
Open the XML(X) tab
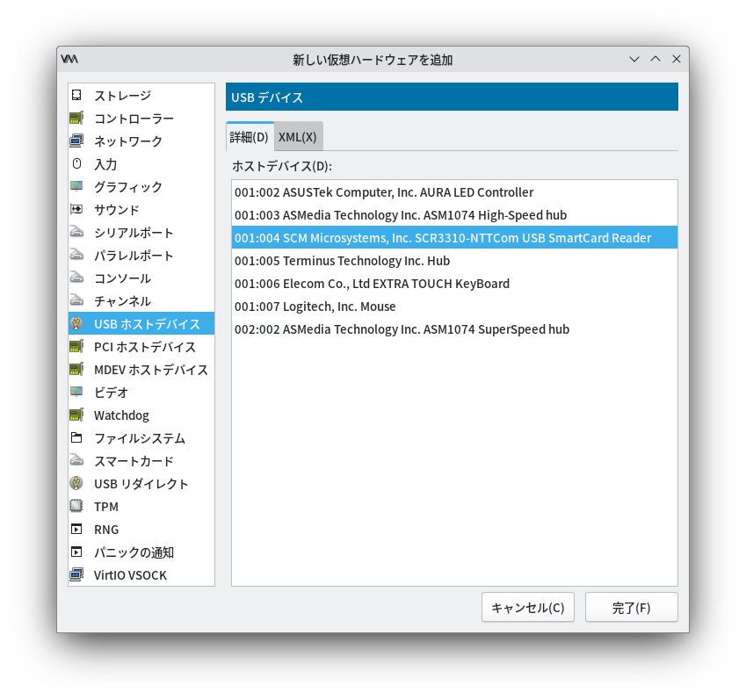298,137
